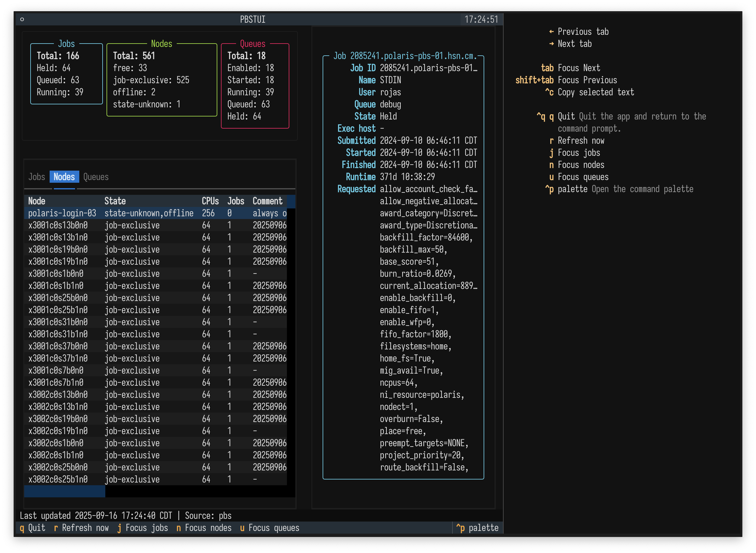The image size is (756, 553).
Task: Select node x3001c0s19b0n0
Action: [x=156, y=249]
